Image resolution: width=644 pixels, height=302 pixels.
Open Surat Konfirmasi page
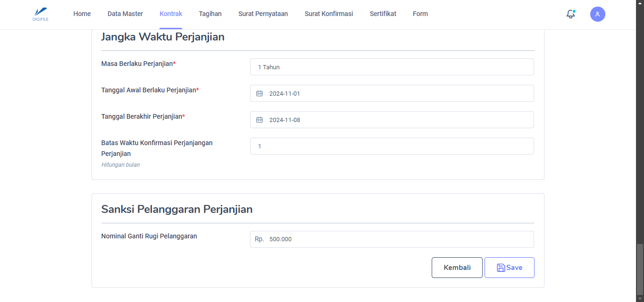pyautogui.click(x=329, y=14)
